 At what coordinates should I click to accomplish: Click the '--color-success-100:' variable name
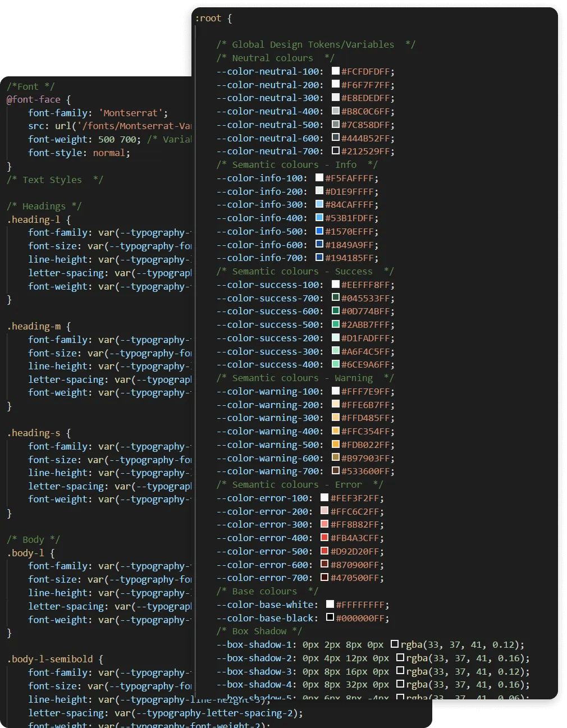(x=270, y=285)
